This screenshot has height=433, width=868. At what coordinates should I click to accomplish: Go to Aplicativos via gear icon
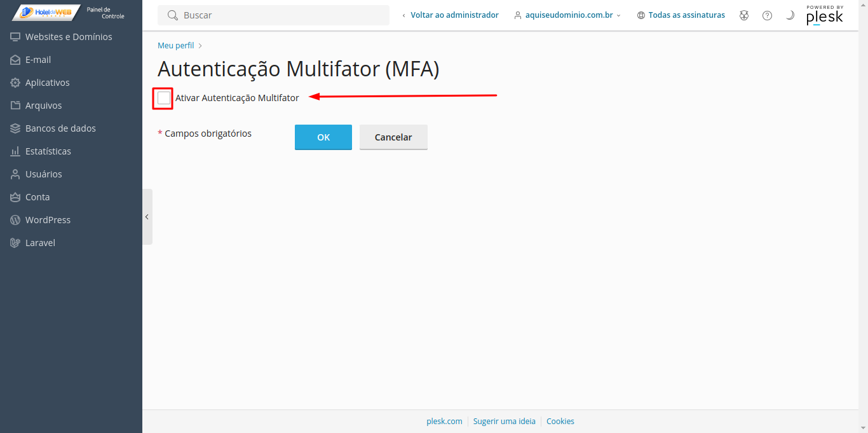(16, 83)
